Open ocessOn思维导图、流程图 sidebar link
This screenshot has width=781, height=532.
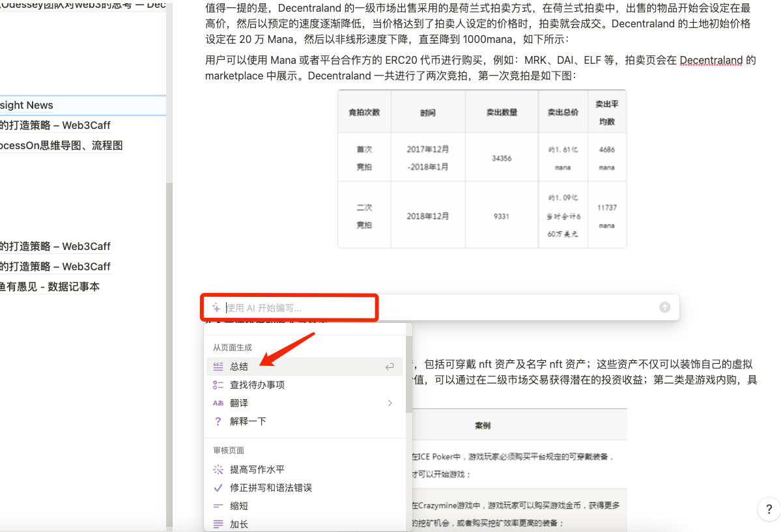point(61,145)
